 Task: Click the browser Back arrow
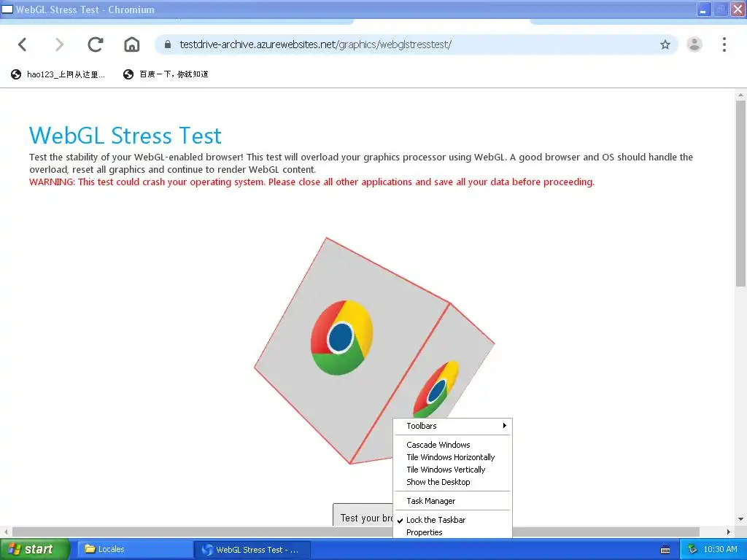tap(23, 44)
